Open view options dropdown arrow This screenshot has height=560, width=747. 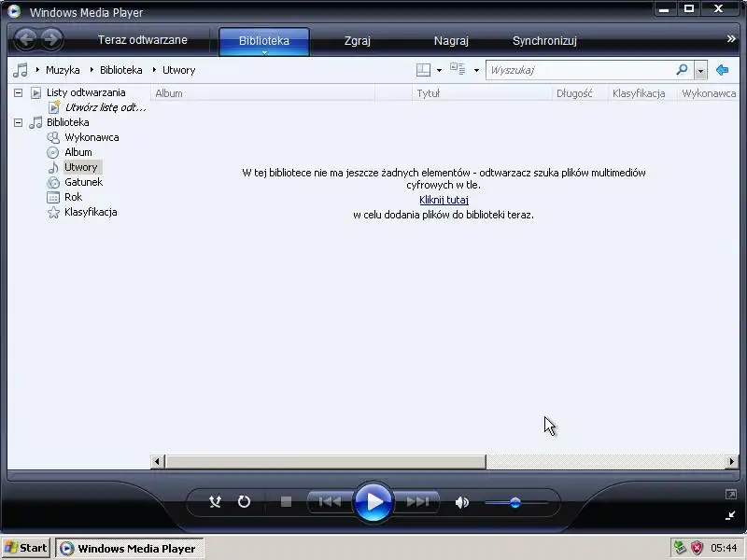[x=476, y=71]
